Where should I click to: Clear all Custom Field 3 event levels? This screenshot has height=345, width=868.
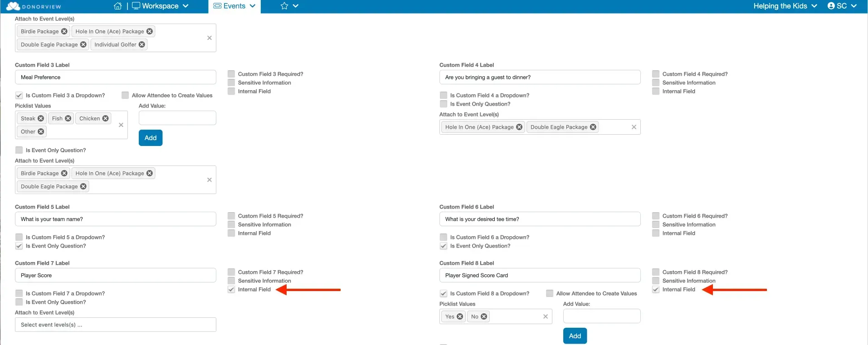[210, 180]
